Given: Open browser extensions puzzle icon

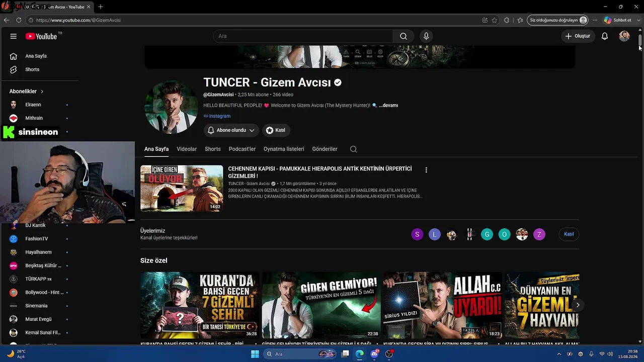Looking at the screenshot, I should 507,20.
